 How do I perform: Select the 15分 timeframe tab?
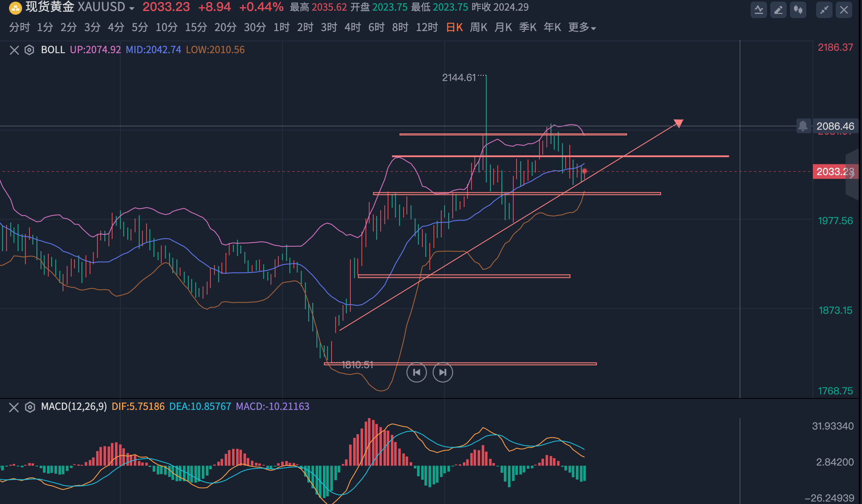(x=196, y=27)
